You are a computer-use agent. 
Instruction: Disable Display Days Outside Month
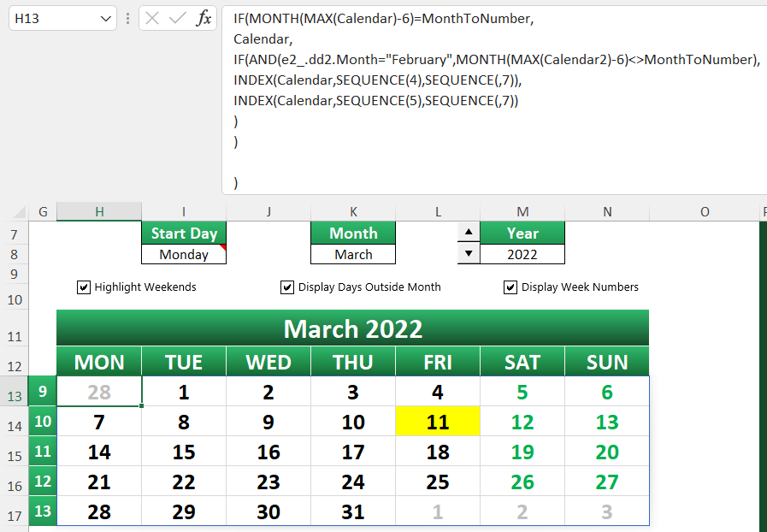[x=287, y=287]
